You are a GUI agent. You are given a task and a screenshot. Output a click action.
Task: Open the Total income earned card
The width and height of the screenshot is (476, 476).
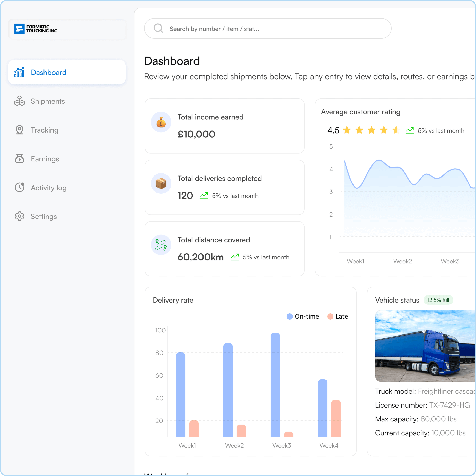point(224,126)
